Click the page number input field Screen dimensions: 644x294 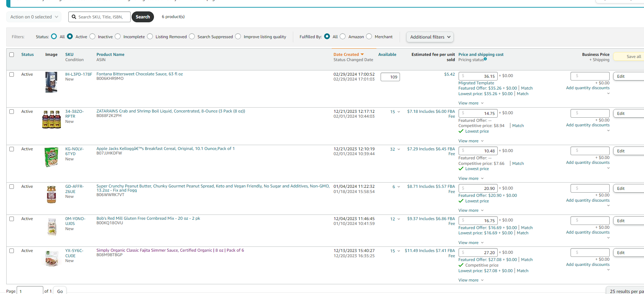click(30, 291)
